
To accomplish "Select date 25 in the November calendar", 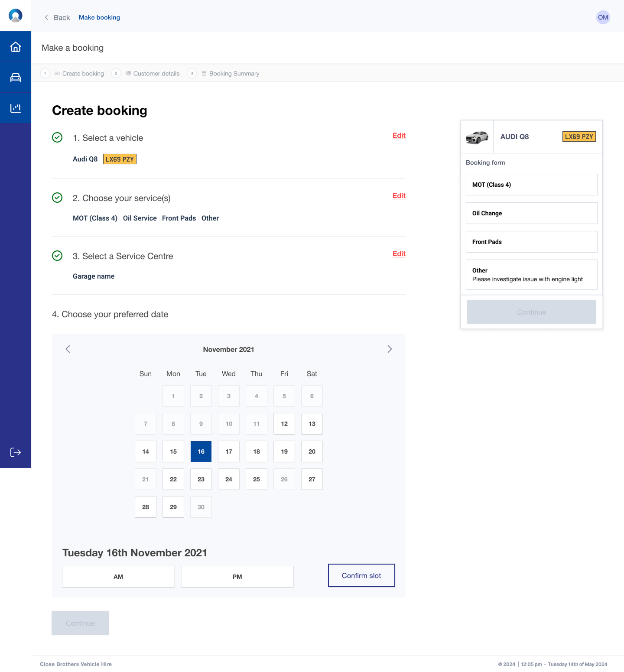I will pos(256,479).
